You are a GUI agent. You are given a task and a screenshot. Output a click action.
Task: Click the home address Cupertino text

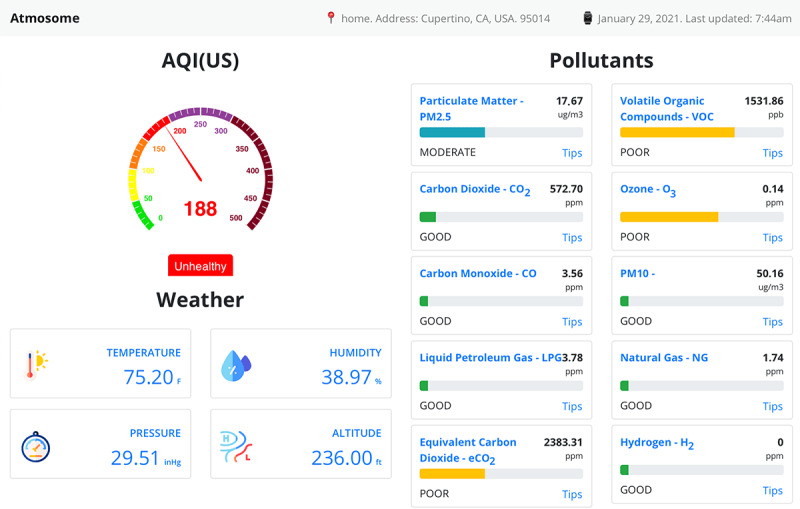(x=445, y=18)
